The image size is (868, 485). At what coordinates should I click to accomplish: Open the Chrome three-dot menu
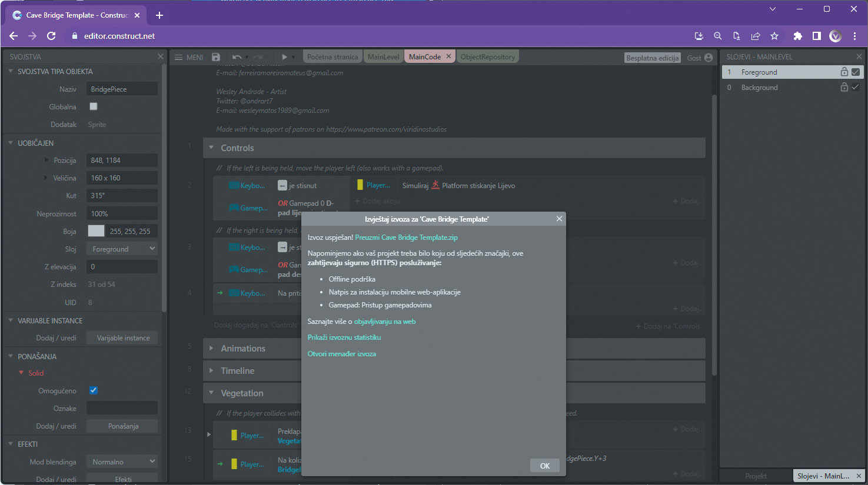[x=854, y=36]
